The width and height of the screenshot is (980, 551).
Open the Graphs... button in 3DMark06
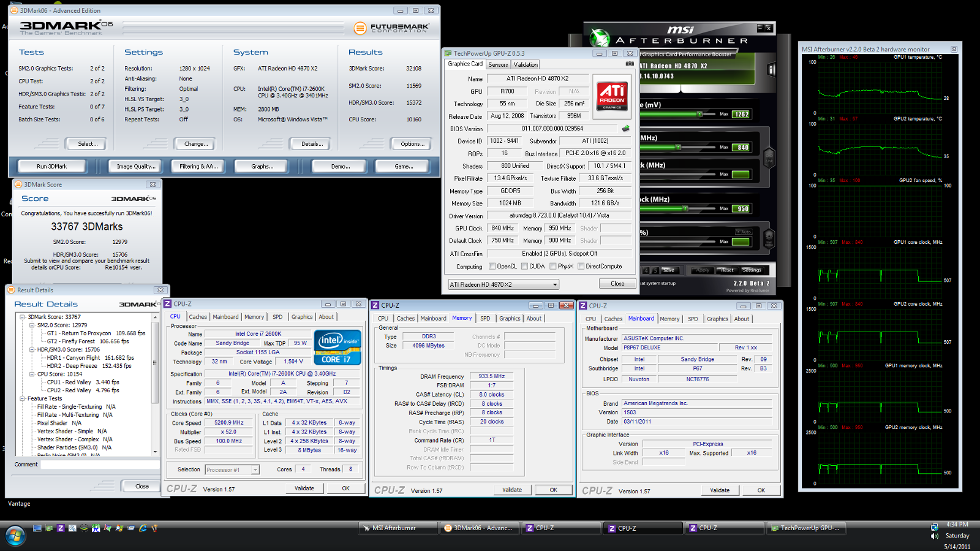click(x=262, y=166)
